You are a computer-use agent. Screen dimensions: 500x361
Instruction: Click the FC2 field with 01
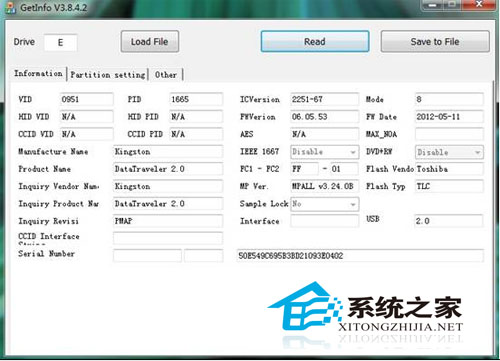pos(344,169)
